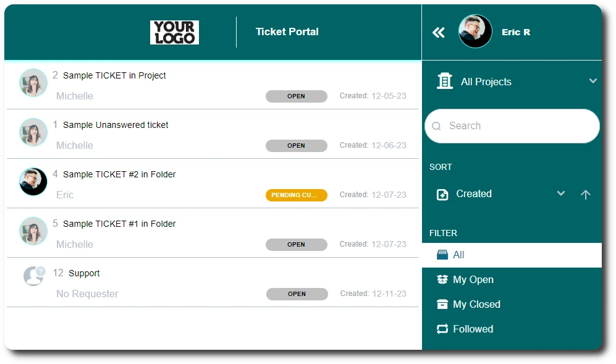
Task: Click the My Open boxes icon
Action: 442,279
